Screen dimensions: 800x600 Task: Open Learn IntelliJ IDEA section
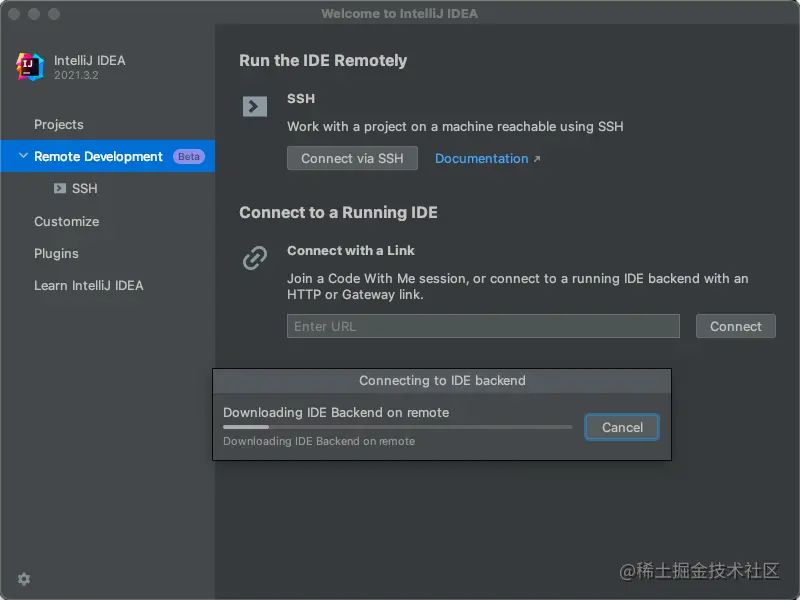click(x=89, y=285)
